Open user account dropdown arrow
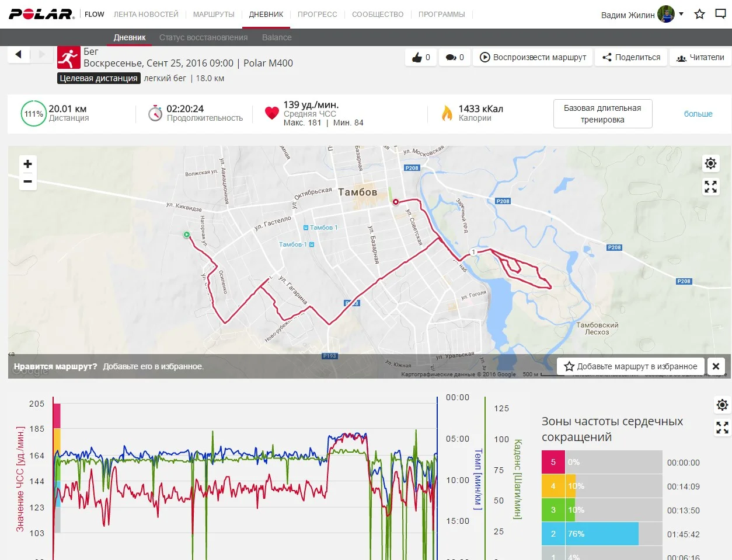The height and width of the screenshot is (560, 732). coord(681,14)
